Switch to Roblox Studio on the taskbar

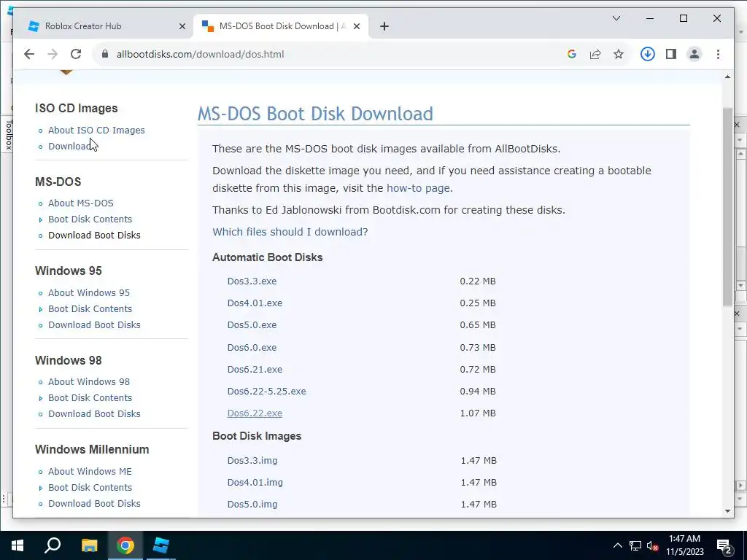click(x=161, y=545)
